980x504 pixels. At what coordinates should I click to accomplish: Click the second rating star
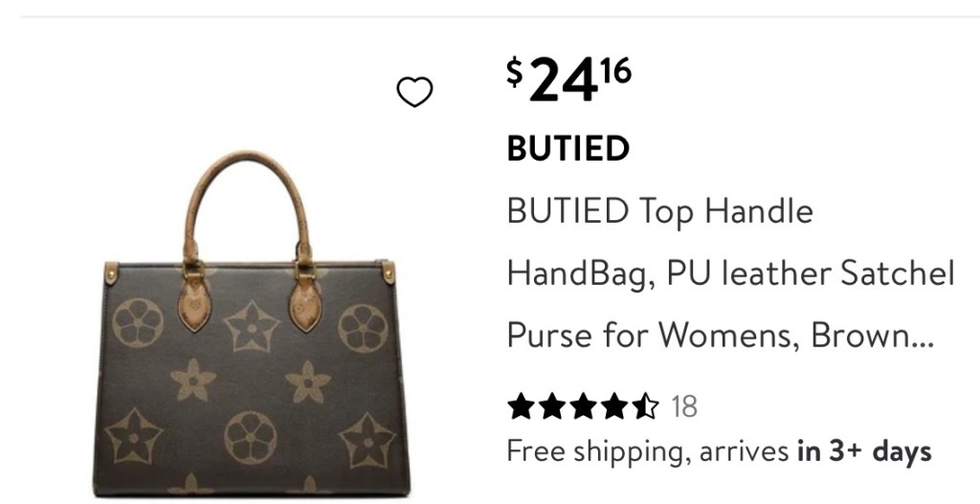552,406
